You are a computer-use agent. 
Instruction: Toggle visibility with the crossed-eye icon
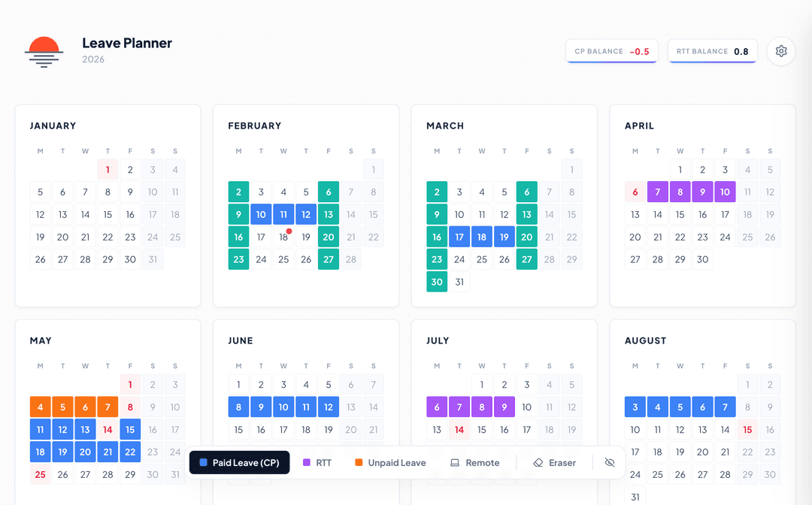[x=610, y=463]
